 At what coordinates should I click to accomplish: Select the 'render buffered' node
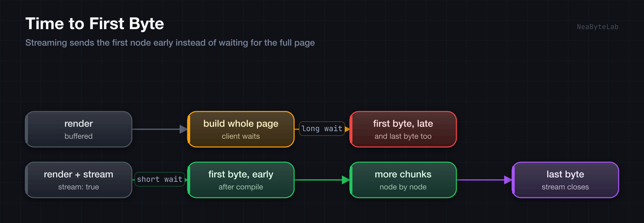tap(79, 129)
